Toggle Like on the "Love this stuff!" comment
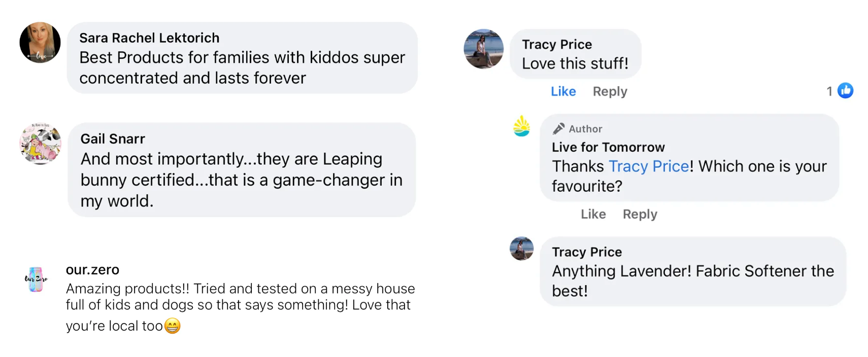Image resolution: width=868 pixels, height=357 pixels. (x=563, y=91)
